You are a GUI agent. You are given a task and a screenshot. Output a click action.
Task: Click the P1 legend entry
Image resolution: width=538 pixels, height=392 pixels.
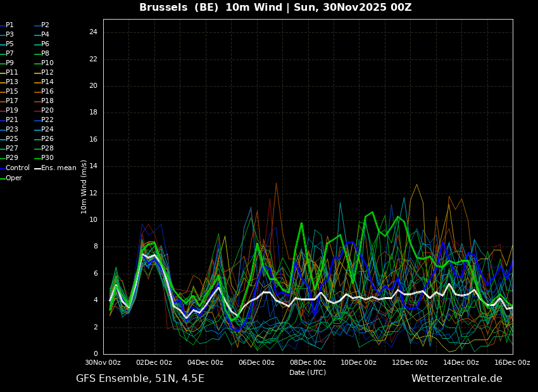[x=9, y=25]
